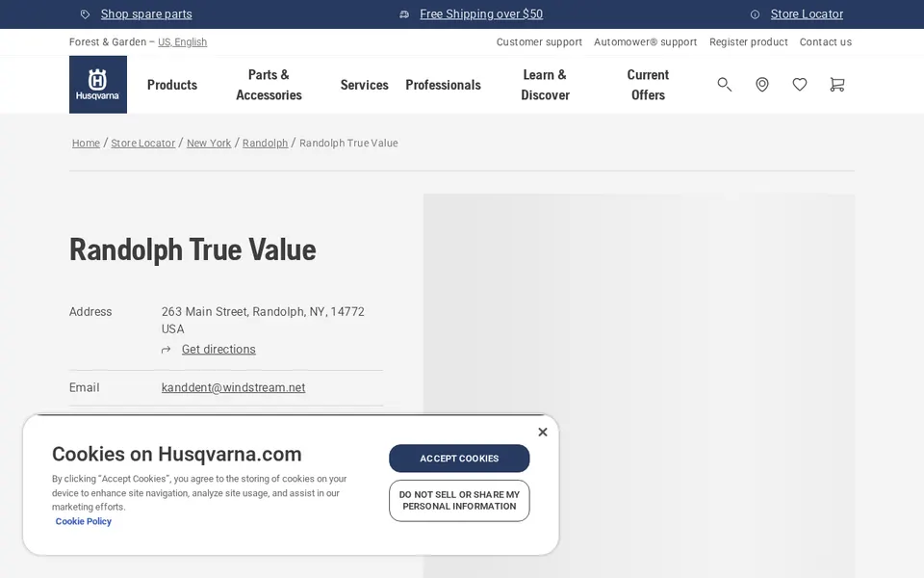Click Free Shipping over $50 link

coord(481,14)
